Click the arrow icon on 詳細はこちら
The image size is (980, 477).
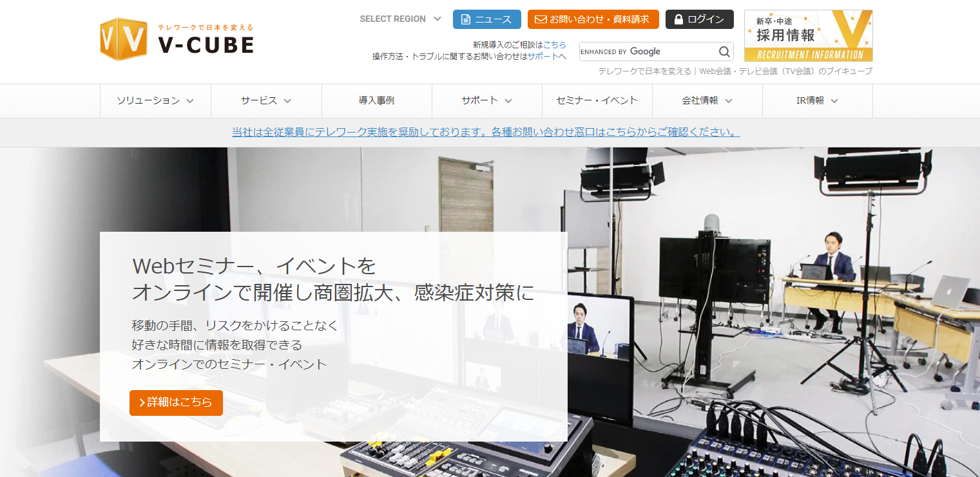coord(142,403)
